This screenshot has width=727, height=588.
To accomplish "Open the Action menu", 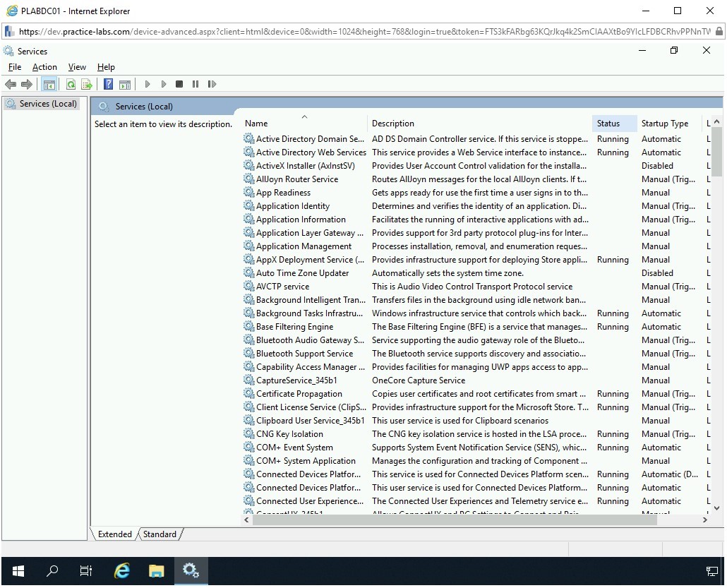I will 44,67.
